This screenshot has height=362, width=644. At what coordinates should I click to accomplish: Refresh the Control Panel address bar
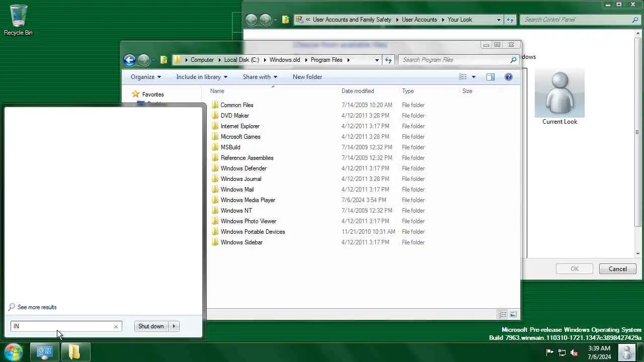point(511,20)
